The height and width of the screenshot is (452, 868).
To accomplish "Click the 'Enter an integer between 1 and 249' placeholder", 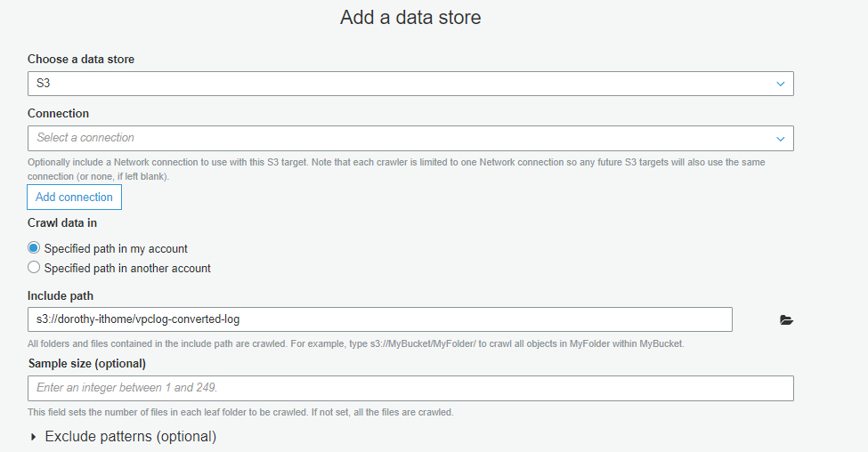I will click(126, 388).
